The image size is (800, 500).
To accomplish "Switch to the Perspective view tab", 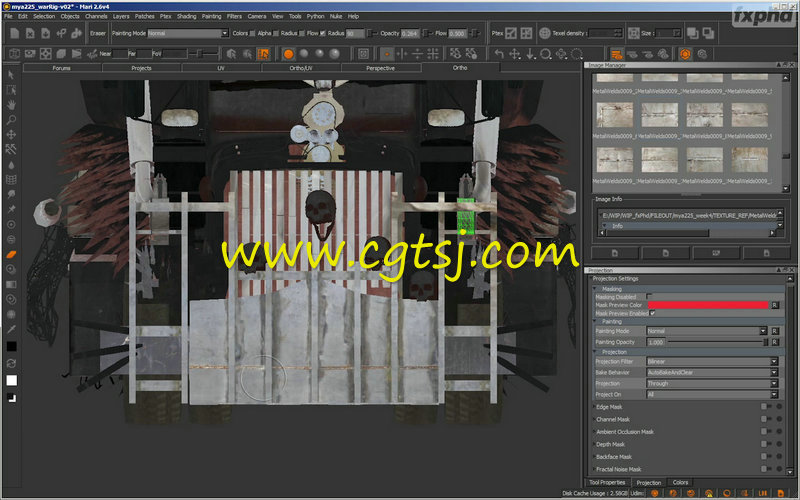I will pos(381,68).
